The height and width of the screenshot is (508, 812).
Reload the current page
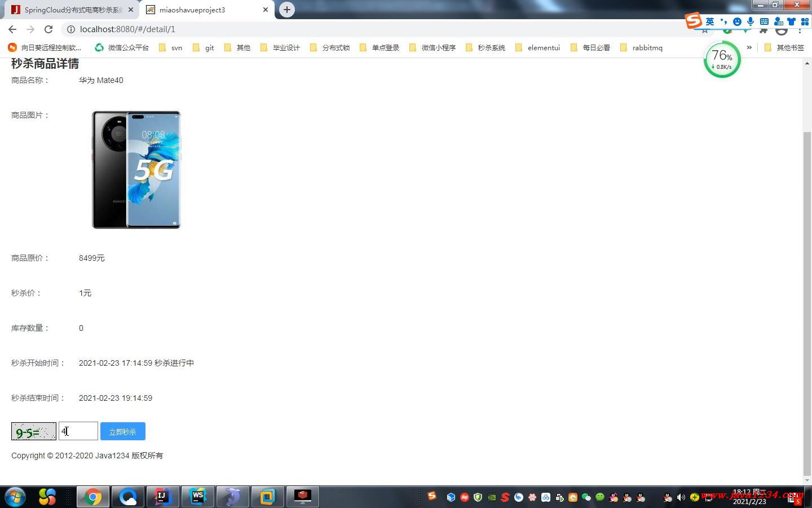pyautogui.click(x=48, y=29)
